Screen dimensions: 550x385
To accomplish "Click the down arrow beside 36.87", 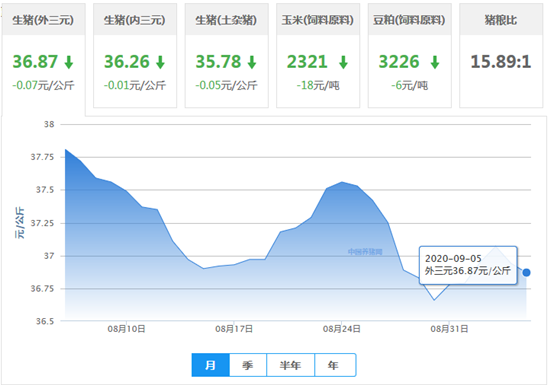I will [x=69, y=62].
